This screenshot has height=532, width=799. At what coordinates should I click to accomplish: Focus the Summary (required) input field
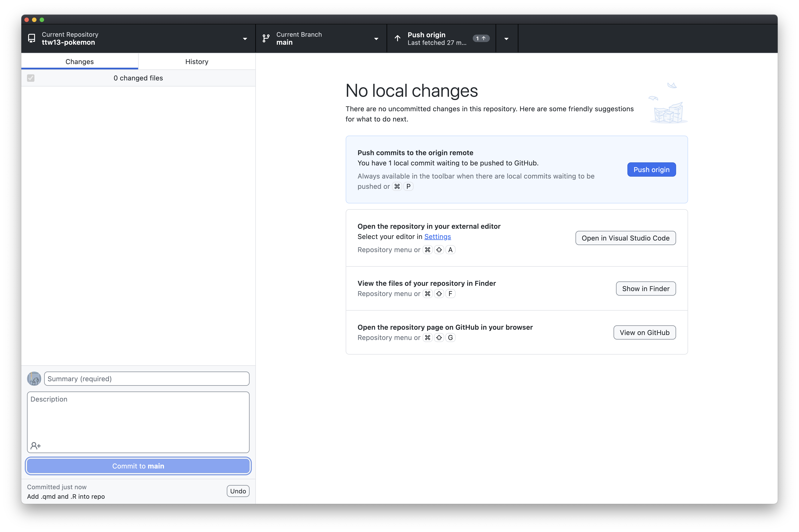pyautogui.click(x=147, y=379)
